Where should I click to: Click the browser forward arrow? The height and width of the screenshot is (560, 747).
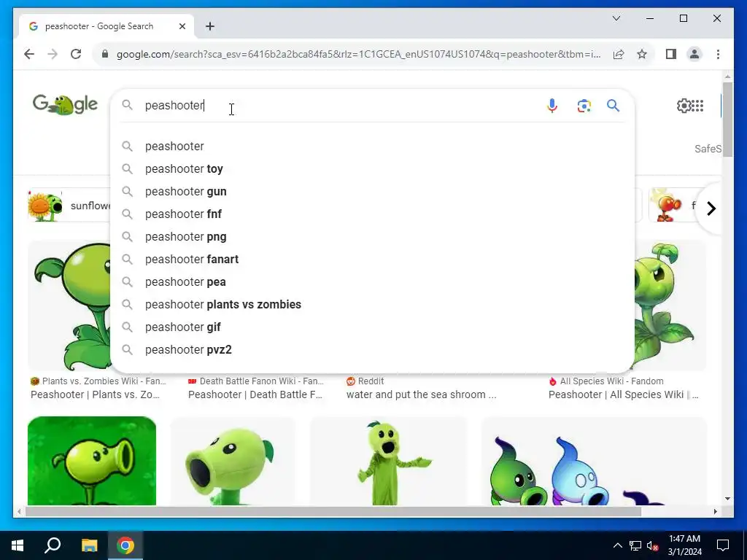[53, 54]
